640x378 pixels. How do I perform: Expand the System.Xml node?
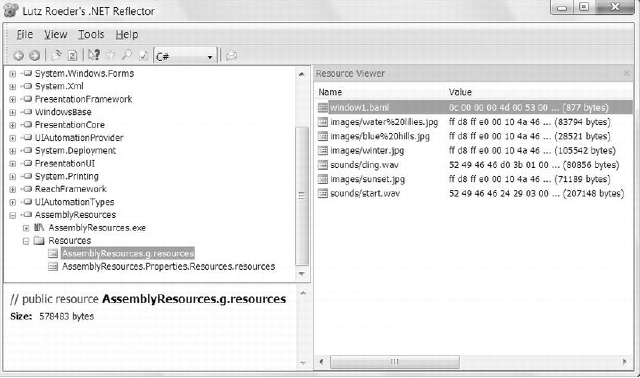tap(13, 87)
